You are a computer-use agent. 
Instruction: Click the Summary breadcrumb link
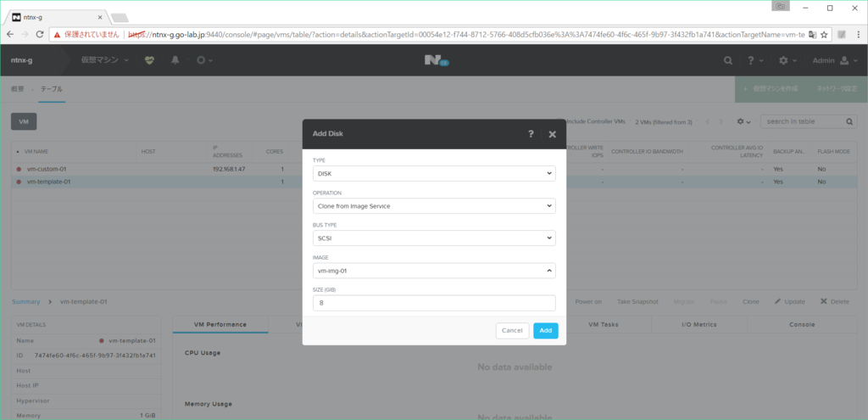(x=26, y=301)
